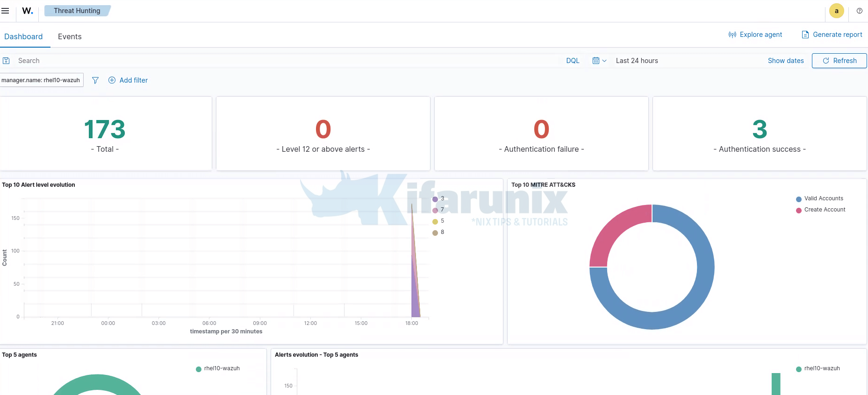Click the manager.name: rhel10-wazuh filter pill

coord(41,80)
